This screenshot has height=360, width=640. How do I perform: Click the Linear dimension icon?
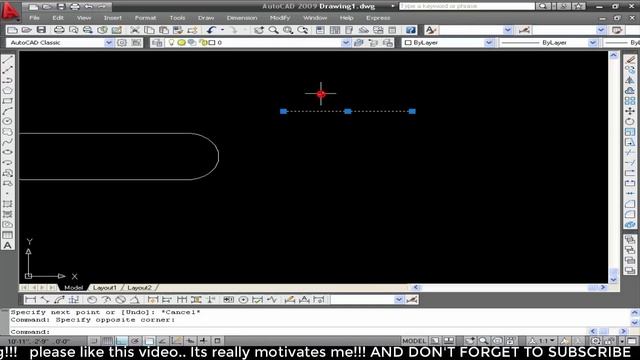pyautogui.click(x=31, y=300)
